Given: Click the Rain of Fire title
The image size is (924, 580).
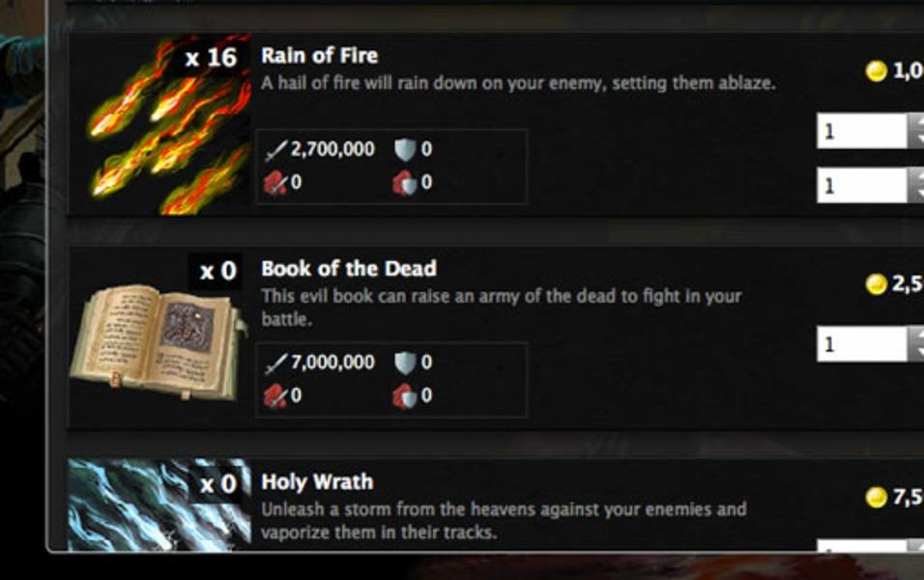Looking at the screenshot, I should (319, 56).
